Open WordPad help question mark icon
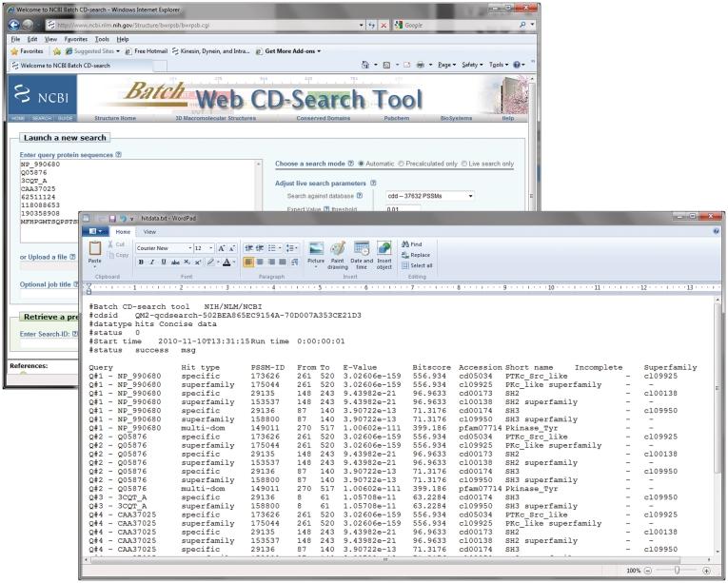 tap(716, 231)
